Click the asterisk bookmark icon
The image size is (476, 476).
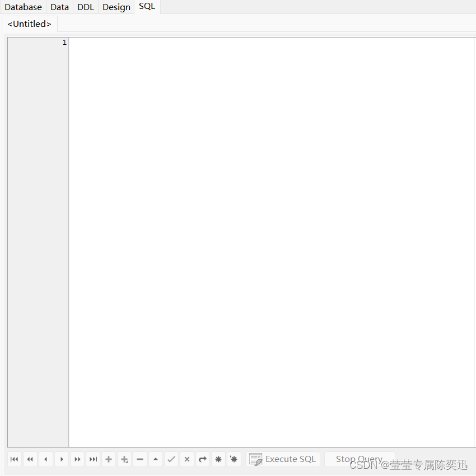218,459
